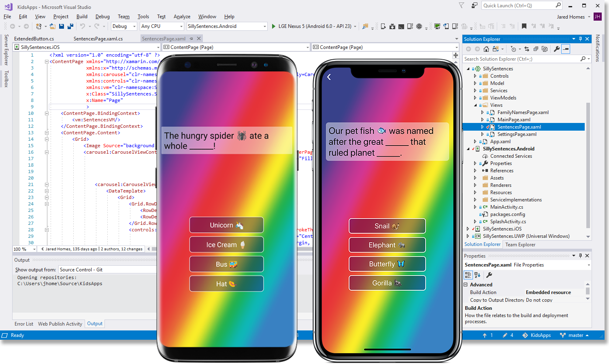The width and height of the screenshot is (609, 364).
Task: Tap the Unicorn answer button on Android phone
Action: coord(226,225)
